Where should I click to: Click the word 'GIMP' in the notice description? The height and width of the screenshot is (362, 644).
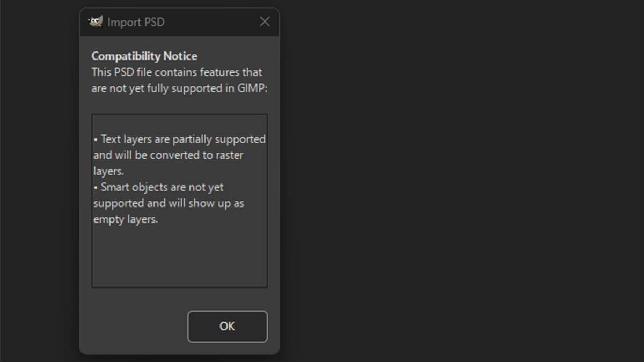click(252, 88)
